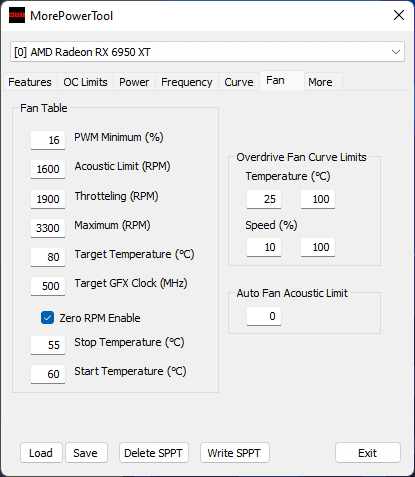This screenshot has height=477, width=415.
Task: Switch to the Features tab
Action: click(30, 82)
